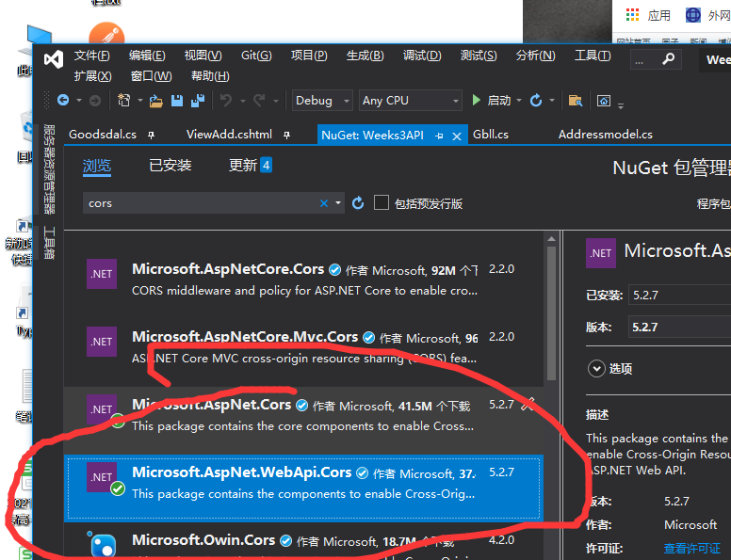Open the Edit menu
Viewport: 731px width, 560px height.
click(147, 56)
